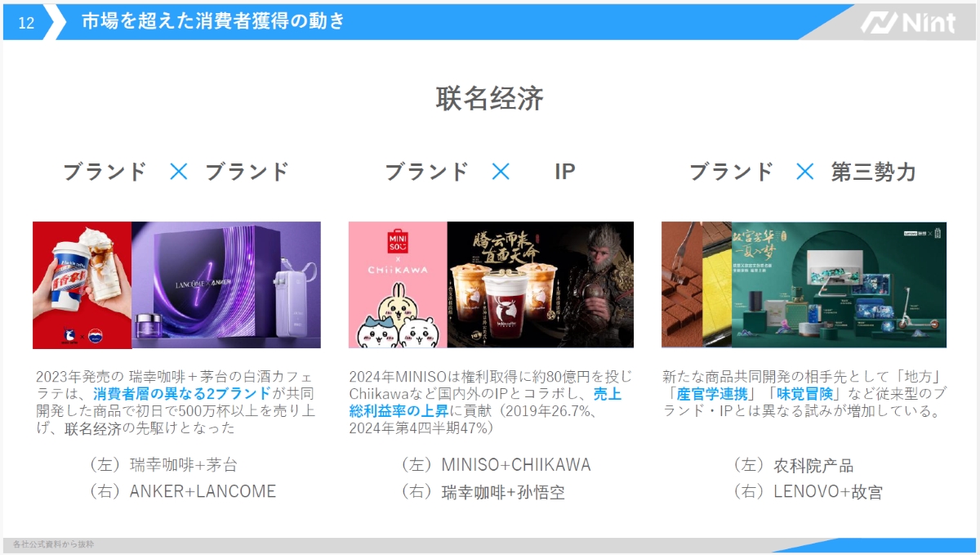980x555 pixels.
Task: Click the slide number 12 badge
Action: click(x=26, y=23)
